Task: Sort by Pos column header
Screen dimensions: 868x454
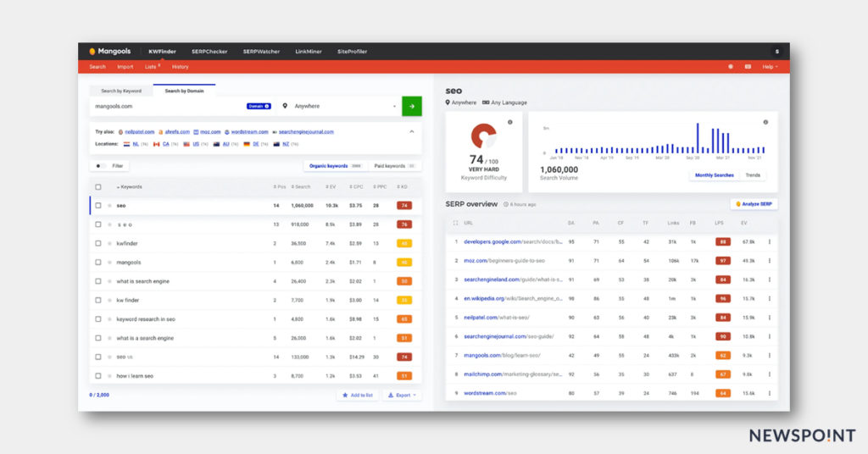Action: coord(280,187)
